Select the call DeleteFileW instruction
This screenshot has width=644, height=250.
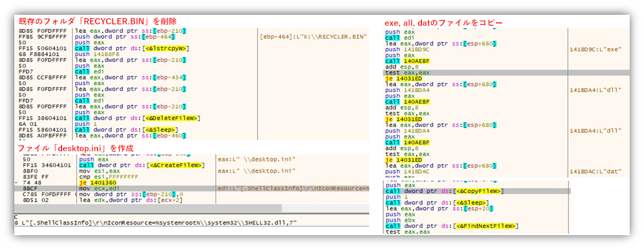coord(138,118)
